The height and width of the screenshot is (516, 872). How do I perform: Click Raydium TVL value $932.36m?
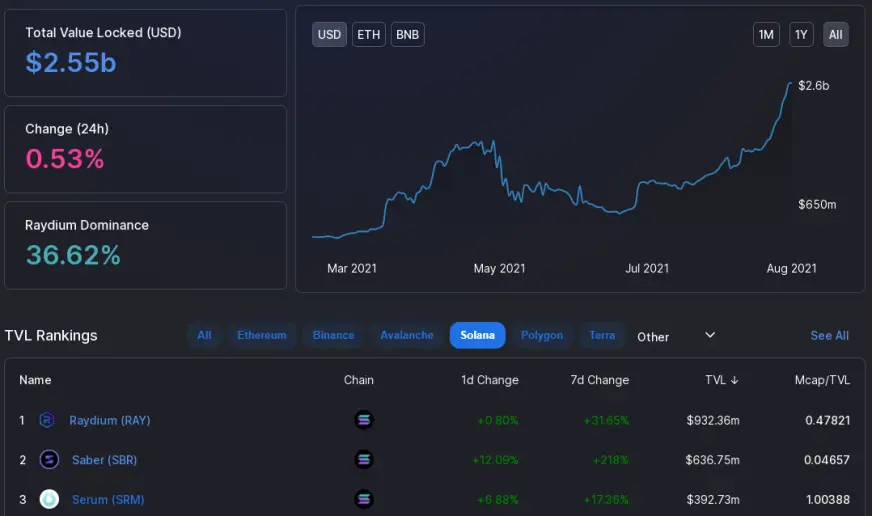point(713,420)
